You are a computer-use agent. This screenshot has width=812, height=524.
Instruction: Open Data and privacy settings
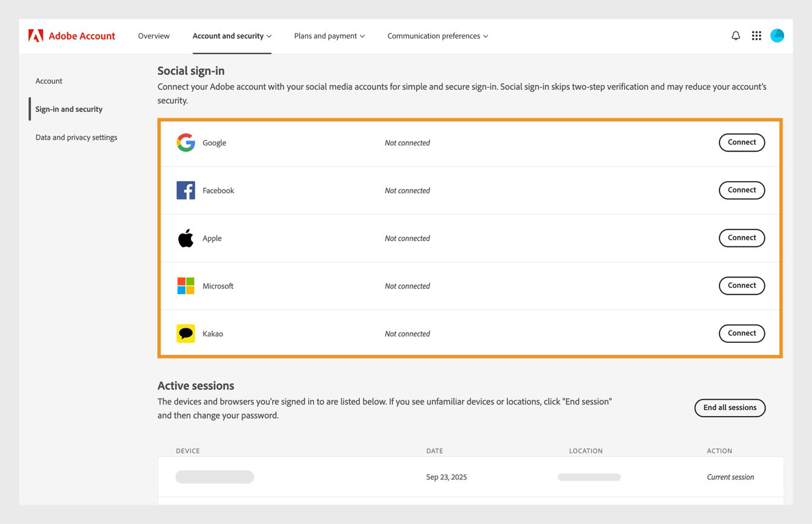76,137
